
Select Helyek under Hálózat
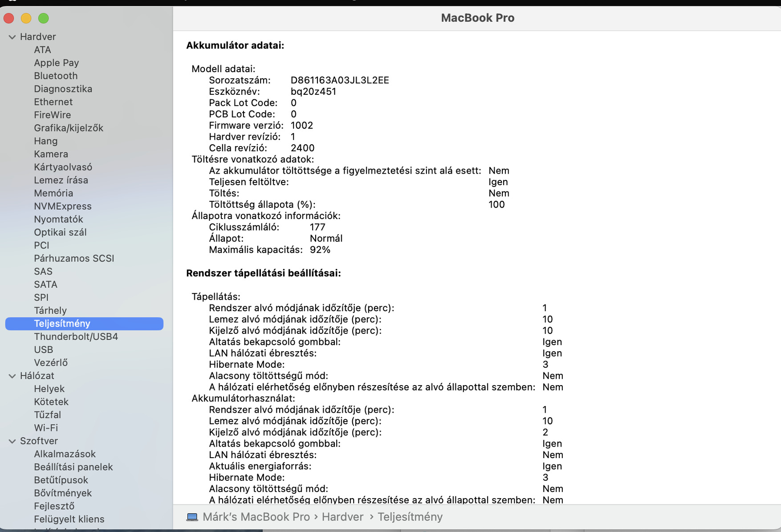[49, 389]
